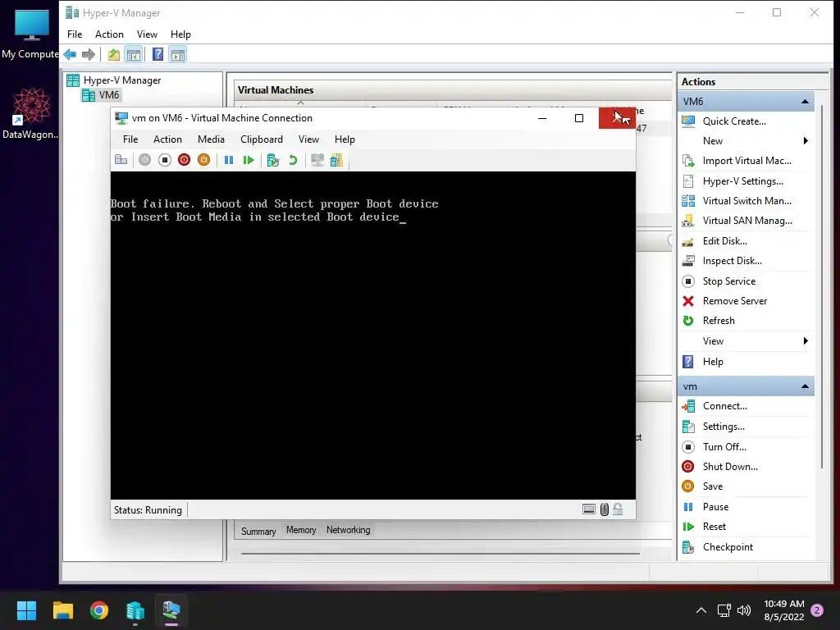
Task: Click the greyed Start power icon in VM toolbar
Action: point(144,160)
